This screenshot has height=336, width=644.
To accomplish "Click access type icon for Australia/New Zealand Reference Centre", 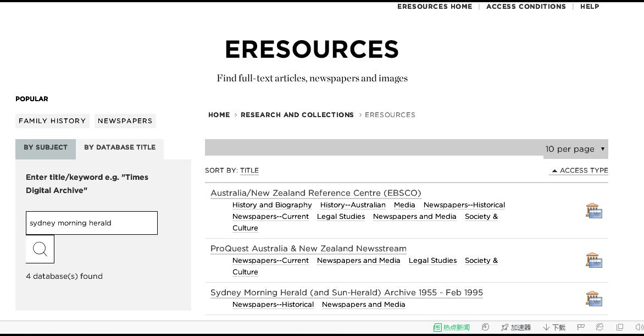I will click(594, 211).
